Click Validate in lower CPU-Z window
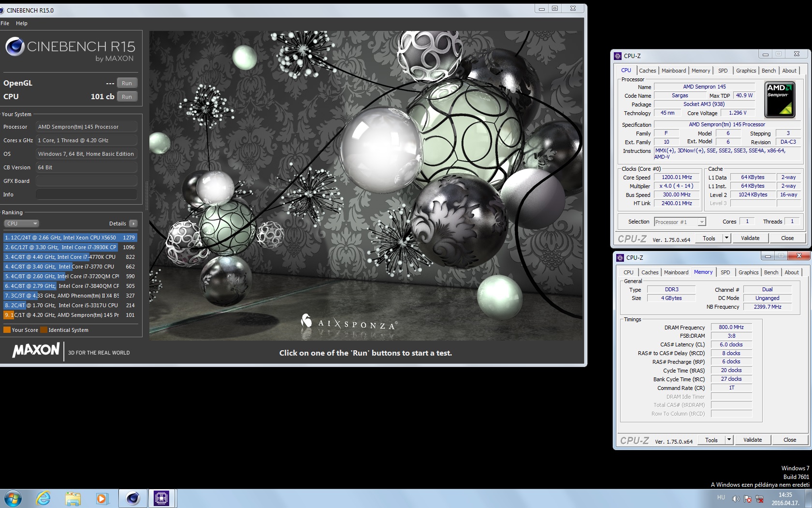812x508 pixels. tap(753, 440)
